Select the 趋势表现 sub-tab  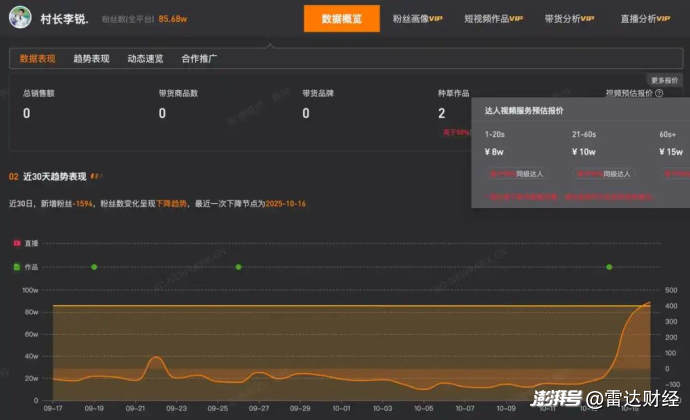pos(91,59)
